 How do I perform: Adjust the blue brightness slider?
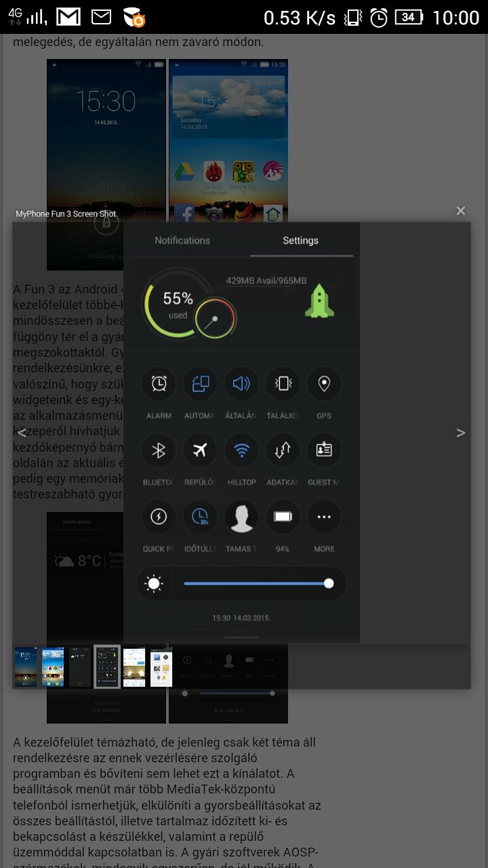click(x=256, y=583)
